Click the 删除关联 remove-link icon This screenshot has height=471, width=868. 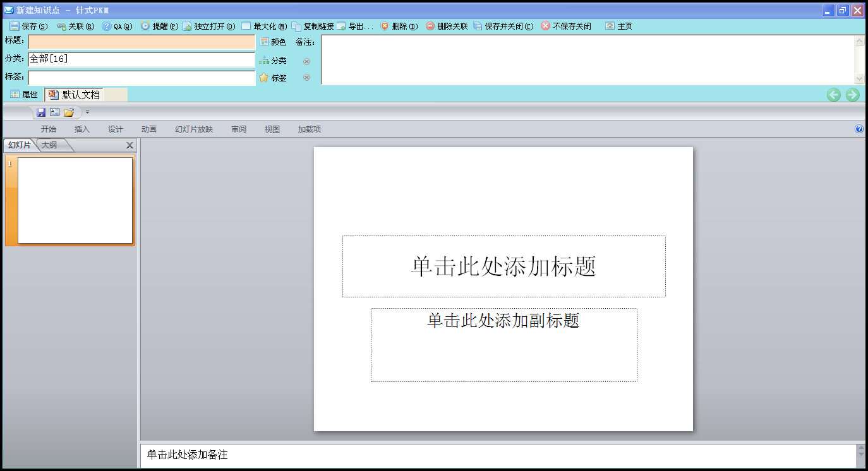point(430,27)
